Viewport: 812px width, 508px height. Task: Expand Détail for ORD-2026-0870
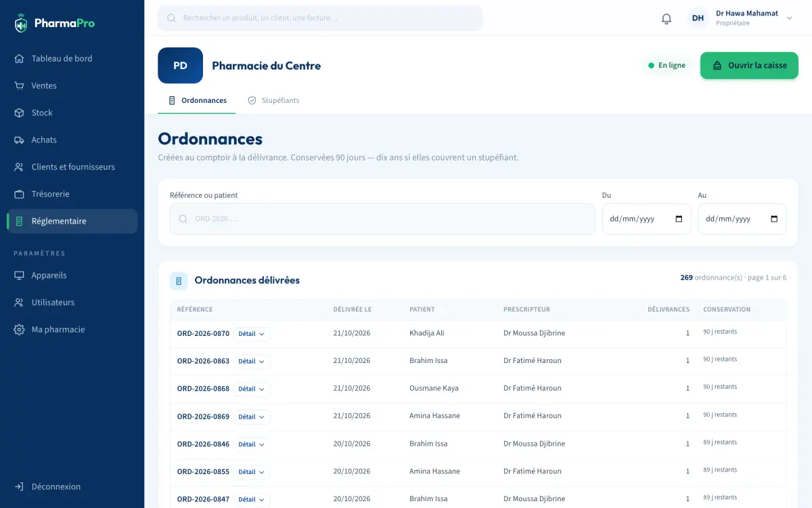point(252,334)
